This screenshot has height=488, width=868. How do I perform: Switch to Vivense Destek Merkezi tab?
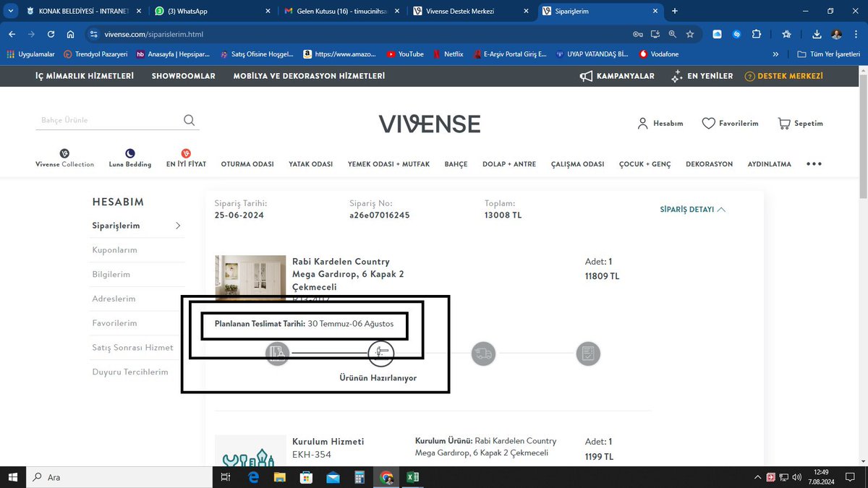point(470,12)
